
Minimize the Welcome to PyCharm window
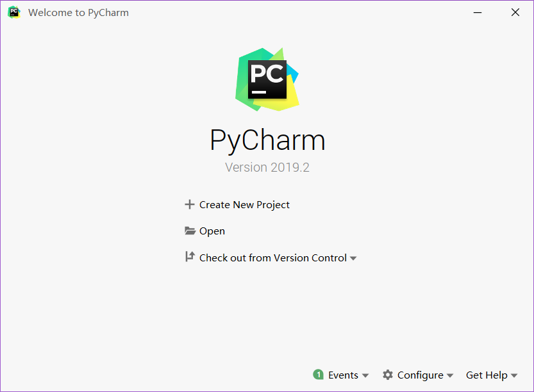pos(478,13)
